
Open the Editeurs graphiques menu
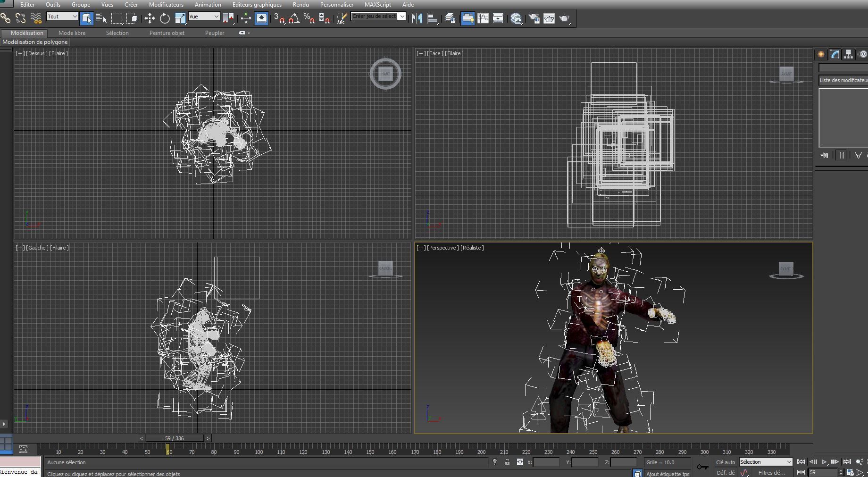pos(257,4)
